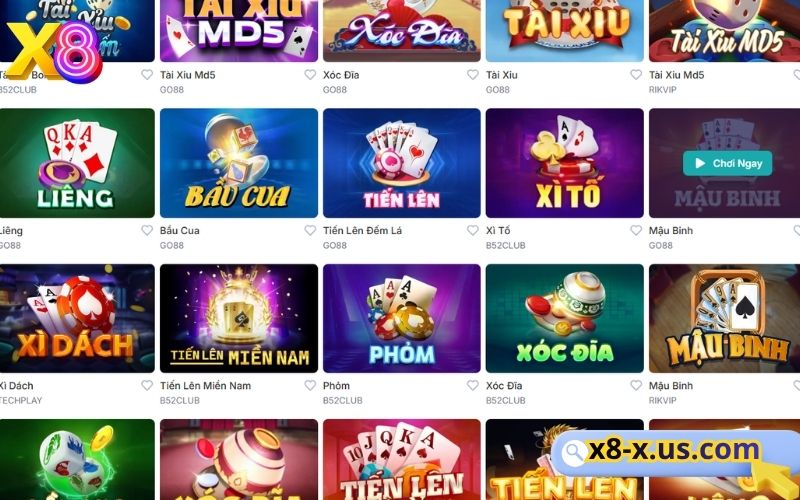The width and height of the screenshot is (800, 500).
Task: Click heart beside Tiến Lên Miền Nam
Action: pyautogui.click(x=310, y=386)
